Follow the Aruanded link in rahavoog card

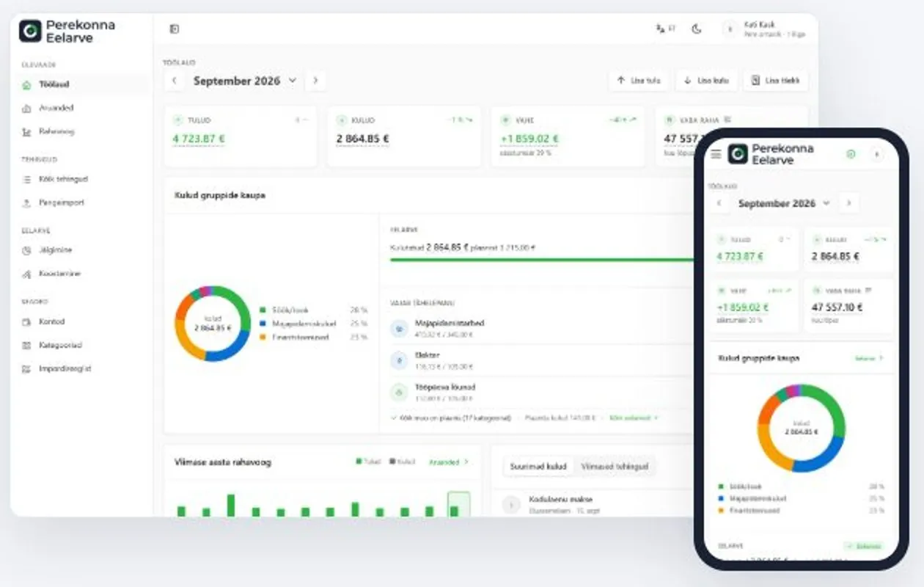click(448, 462)
